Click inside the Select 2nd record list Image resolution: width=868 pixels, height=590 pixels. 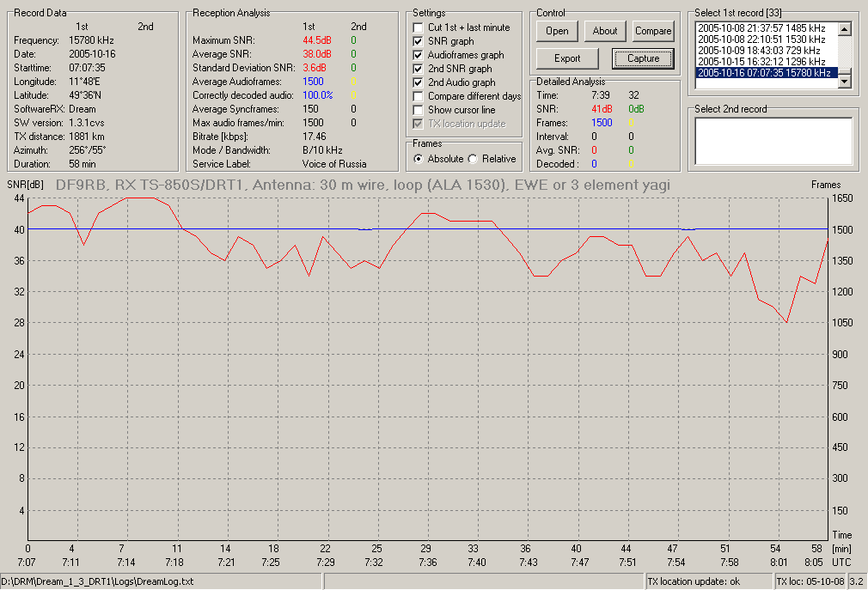point(773,141)
